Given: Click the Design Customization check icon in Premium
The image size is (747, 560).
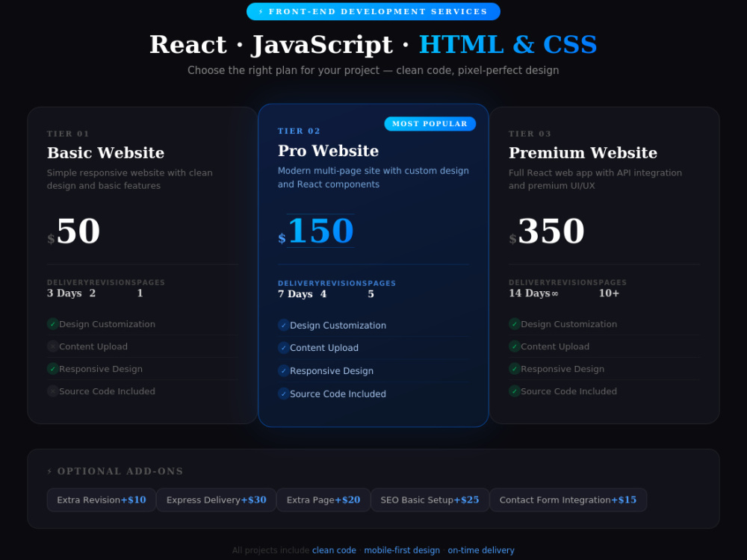Looking at the screenshot, I should pyautogui.click(x=515, y=324).
